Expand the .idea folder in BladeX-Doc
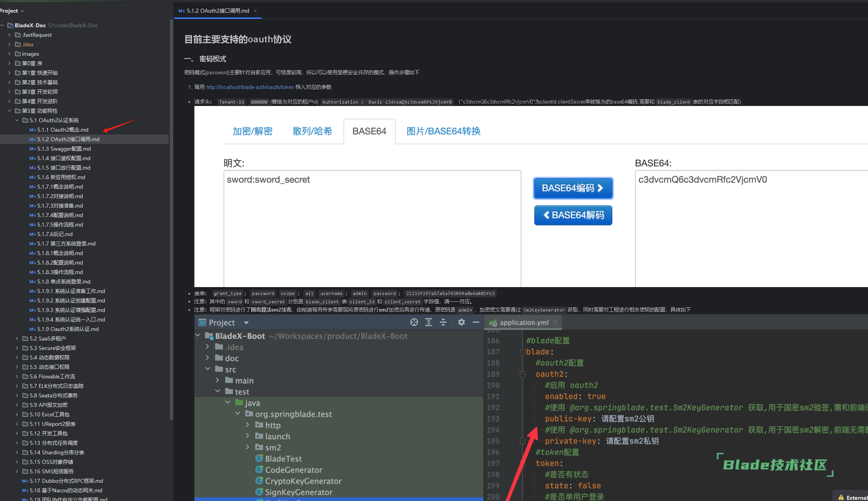 (x=9, y=44)
